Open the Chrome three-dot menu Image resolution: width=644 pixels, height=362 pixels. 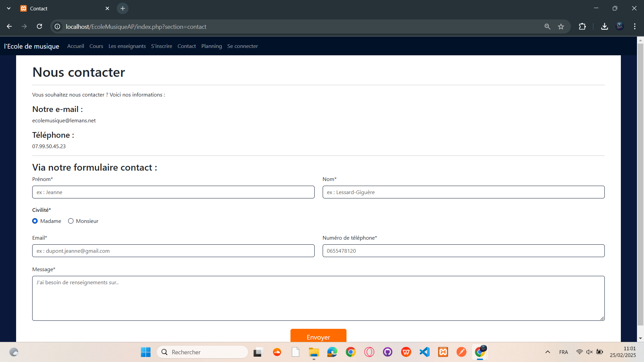635,26
